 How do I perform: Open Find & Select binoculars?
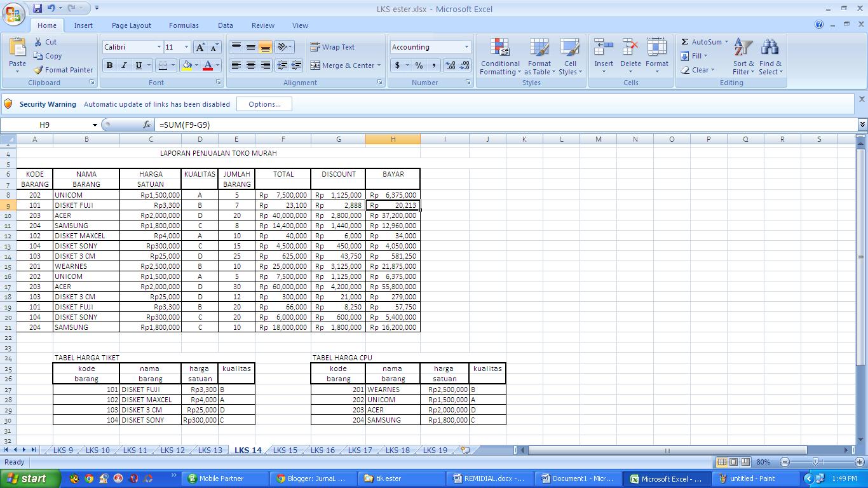click(770, 56)
